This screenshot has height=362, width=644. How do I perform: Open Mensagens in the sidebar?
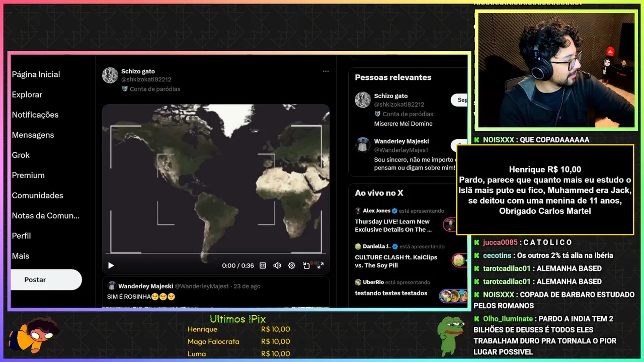tap(33, 135)
